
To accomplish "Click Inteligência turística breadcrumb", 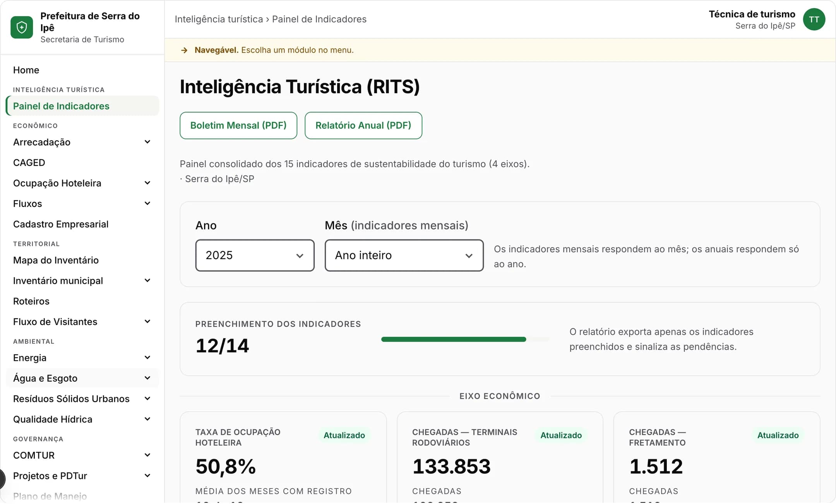I will (x=219, y=19).
